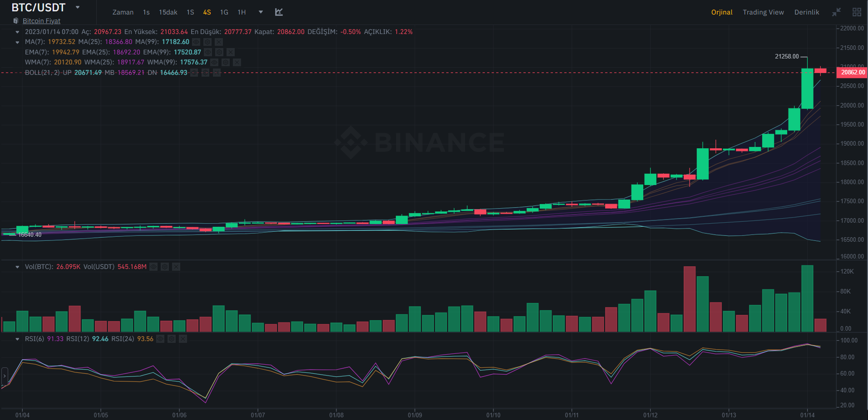Click the BTC/USDT pair title

[39, 7]
